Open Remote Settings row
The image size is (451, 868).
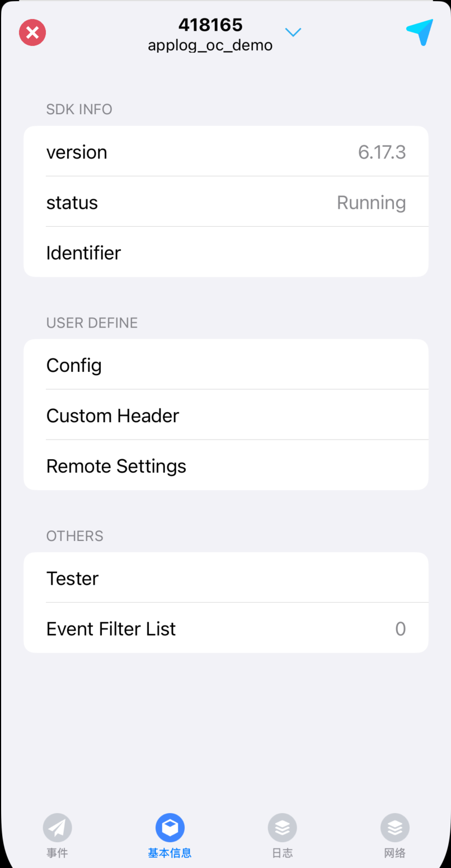(x=226, y=465)
